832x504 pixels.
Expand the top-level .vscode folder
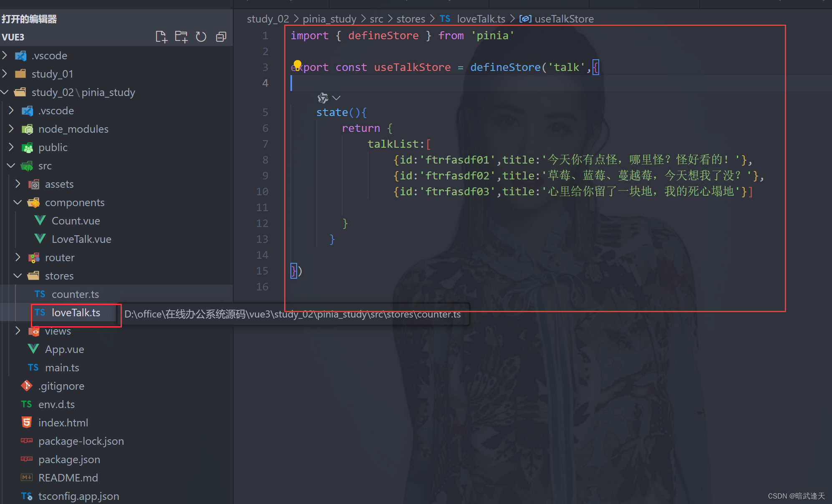(x=5, y=55)
